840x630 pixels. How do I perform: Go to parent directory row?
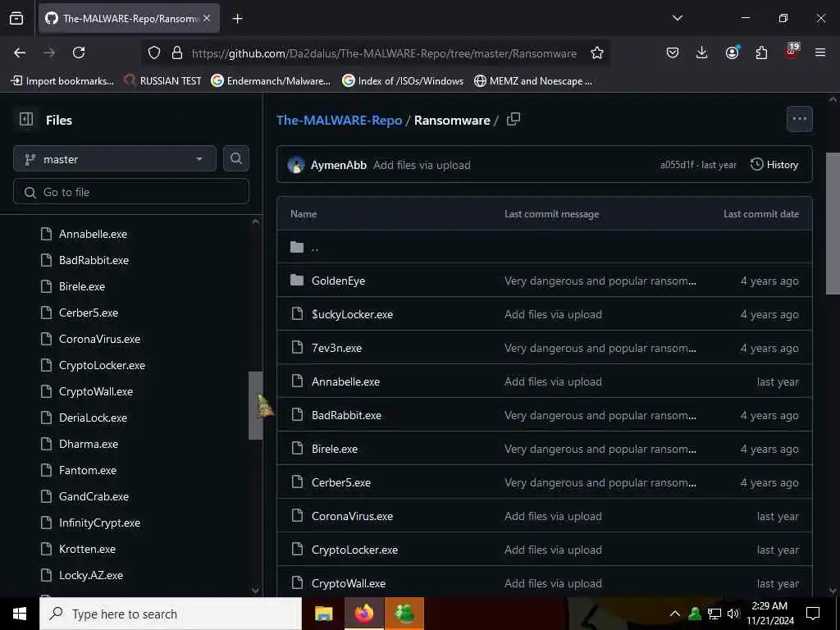point(545,247)
